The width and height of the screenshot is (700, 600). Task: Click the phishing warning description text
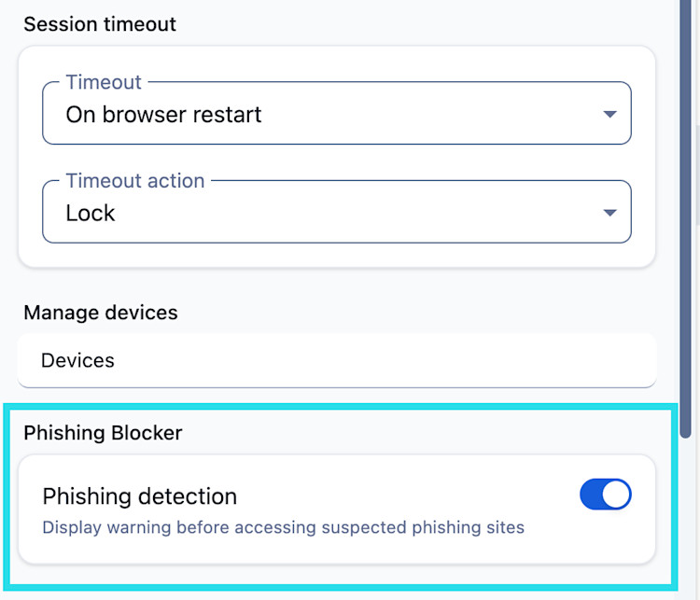click(x=284, y=528)
